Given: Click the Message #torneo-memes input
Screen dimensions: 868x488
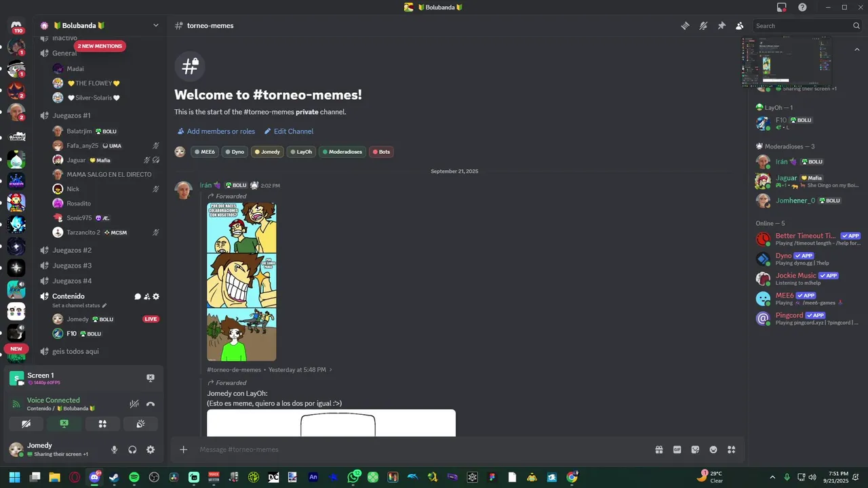Looking at the screenshot, I should [x=420, y=449].
